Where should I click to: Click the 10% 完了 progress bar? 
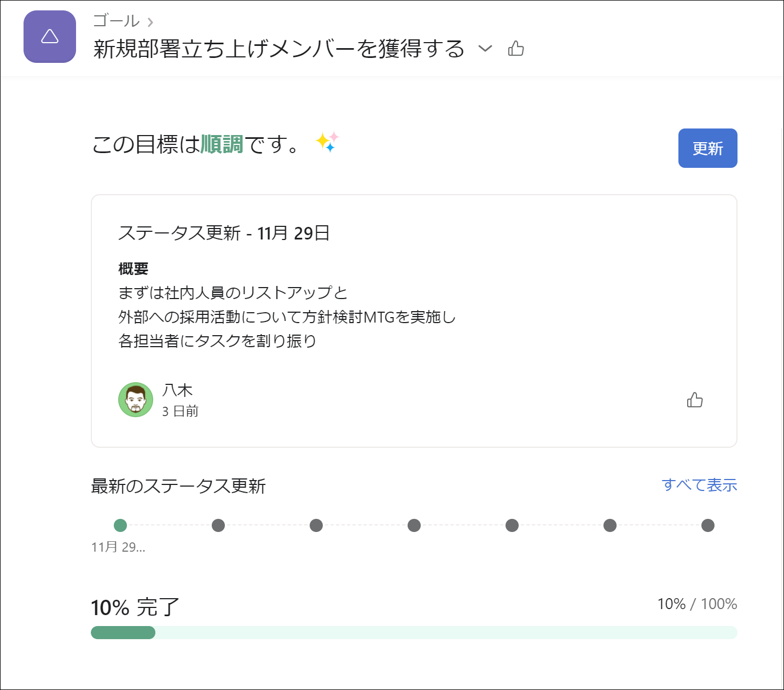pyautogui.click(x=414, y=633)
